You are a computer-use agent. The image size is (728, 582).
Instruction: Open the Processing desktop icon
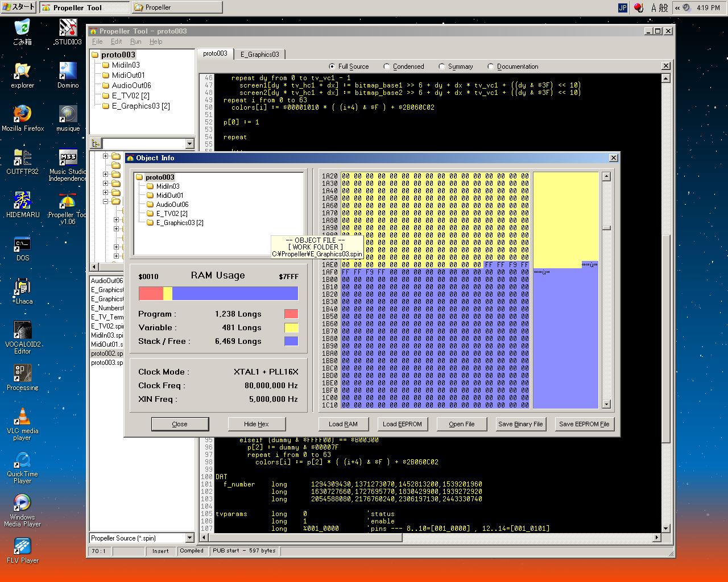pos(22,373)
